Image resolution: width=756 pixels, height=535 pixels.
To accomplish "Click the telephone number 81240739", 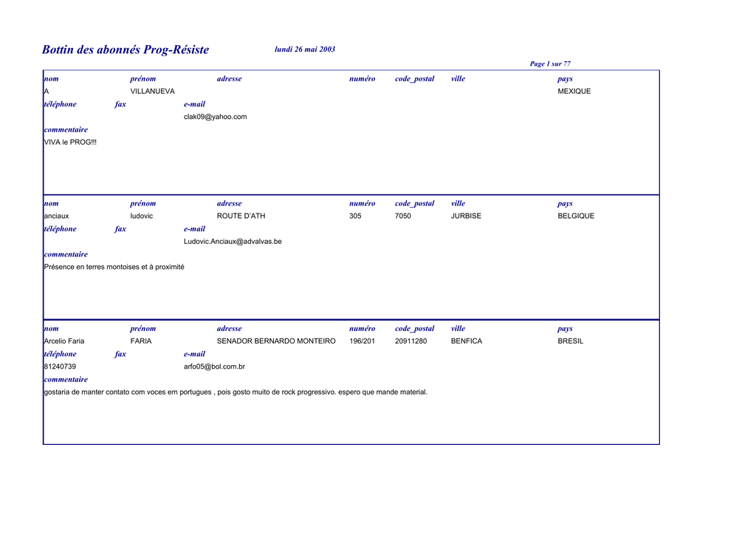I will tap(60, 367).
